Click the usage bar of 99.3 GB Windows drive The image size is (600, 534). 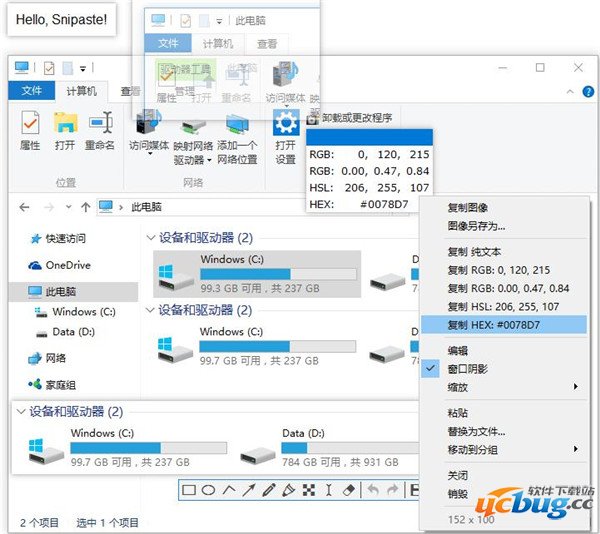click(x=279, y=274)
